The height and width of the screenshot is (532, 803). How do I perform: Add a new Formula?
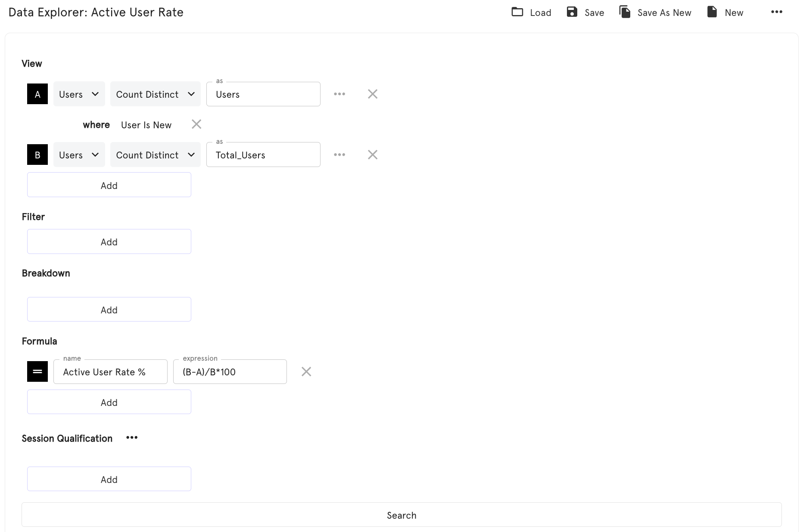[x=109, y=402]
